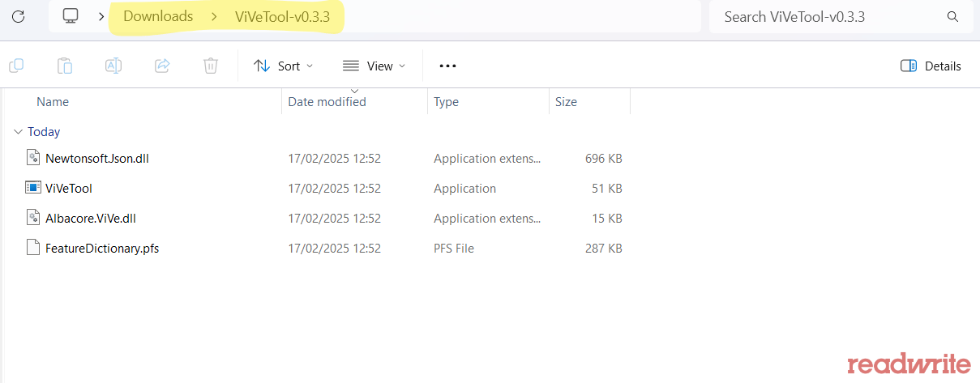Select the ViVeTool application file
The image size is (980, 383).
tap(69, 188)
